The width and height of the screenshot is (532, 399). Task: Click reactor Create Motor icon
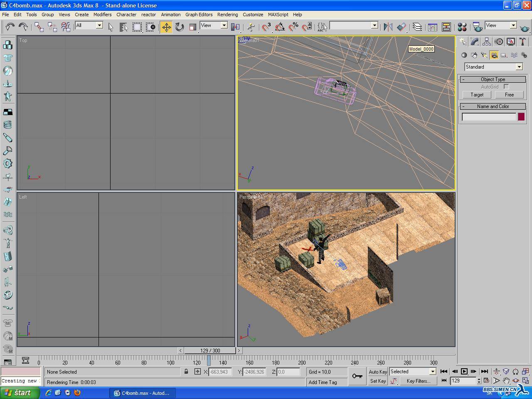pos(7,163)
